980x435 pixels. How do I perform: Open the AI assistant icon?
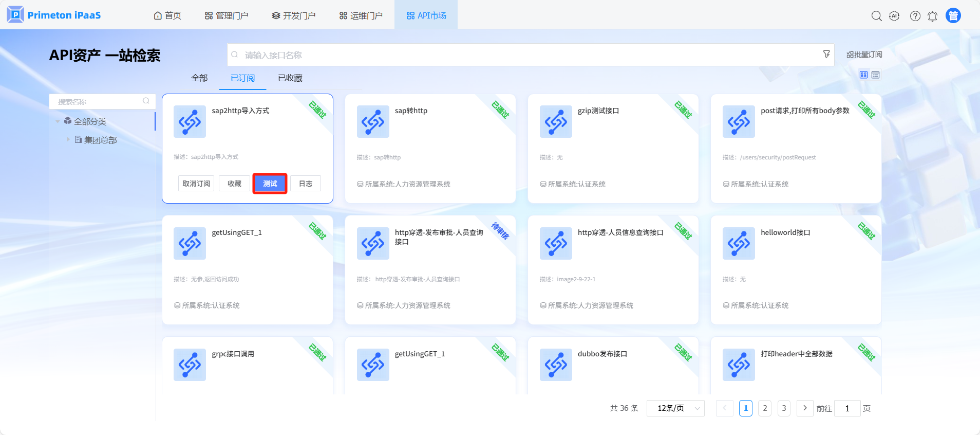[894, 16]
